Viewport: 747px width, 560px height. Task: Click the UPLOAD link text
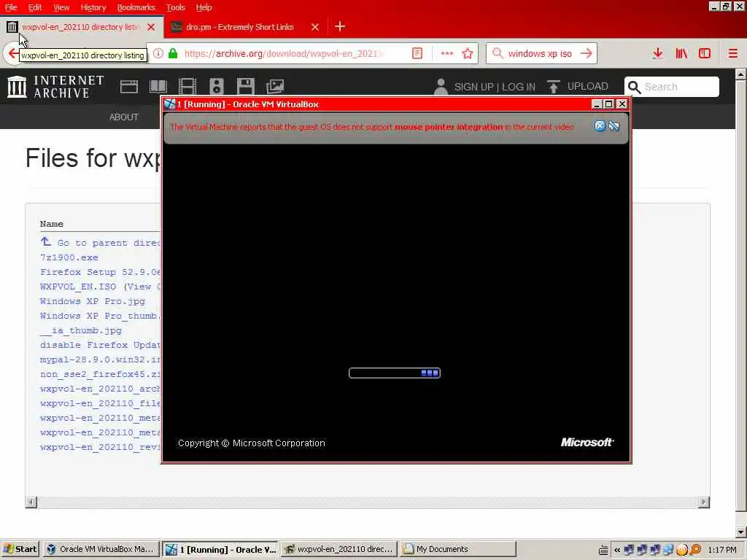click(x=587, y=87)
